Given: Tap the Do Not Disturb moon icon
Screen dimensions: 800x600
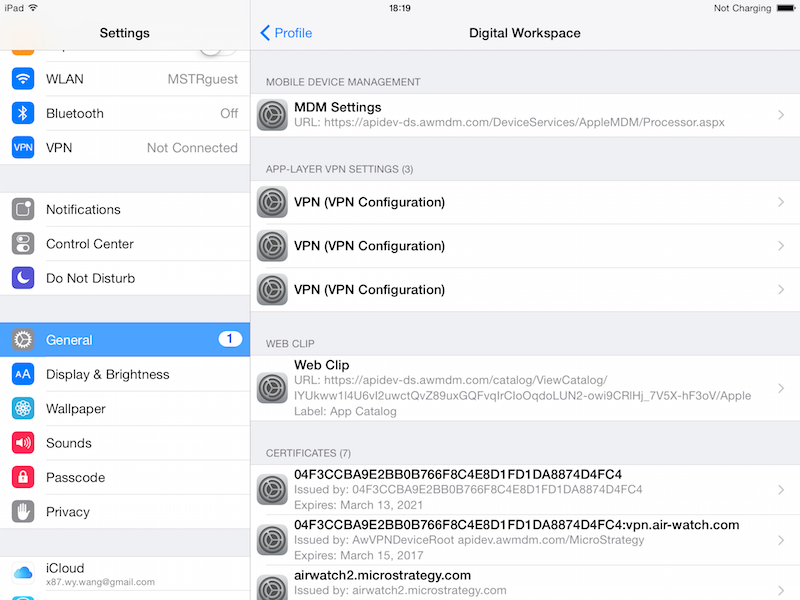Looking at the screenshot, I should pos(23,278).
